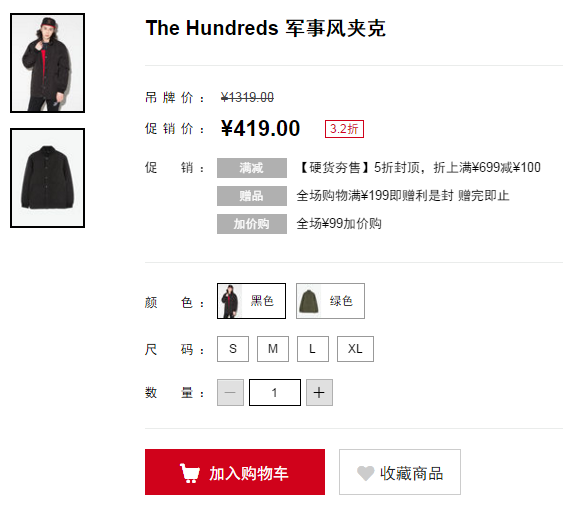The height and width of the screenshot is (514, 563).
Task: Click the heart icon beside 收藏商品
Action: [x=366, y=473]
